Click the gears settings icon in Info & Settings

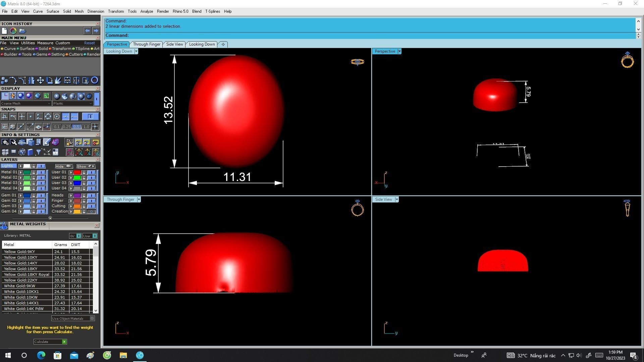[5, 142]
